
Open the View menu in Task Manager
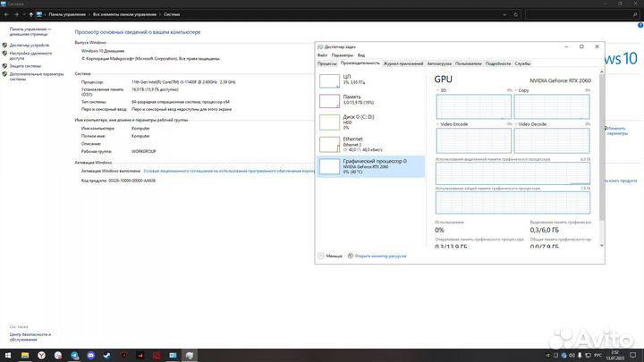pos(361,55)
